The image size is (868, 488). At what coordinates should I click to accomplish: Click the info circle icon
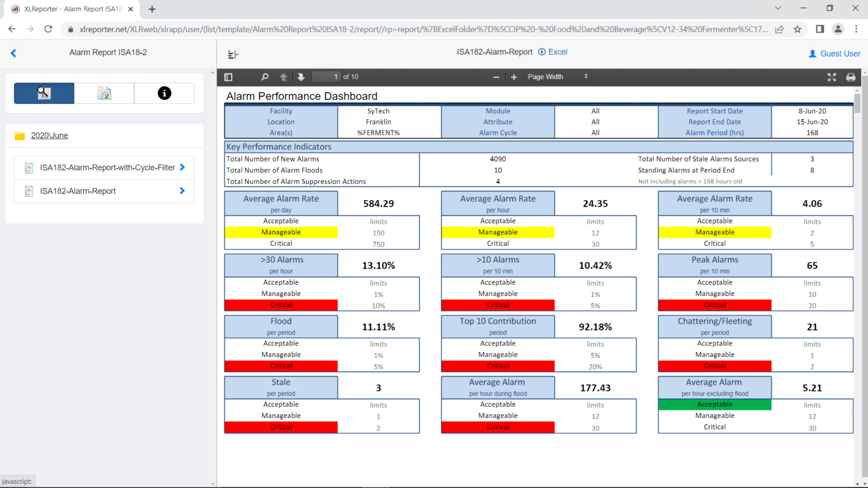(164, 93)
